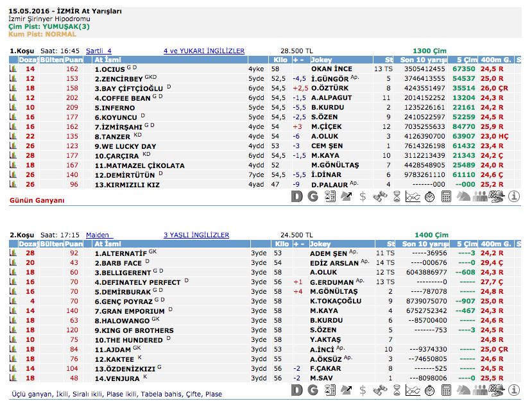Click the horse heads icon in race 1 toolbar
Screen dimensions: 532x408
pyautogui.click(x=463, y=196)
